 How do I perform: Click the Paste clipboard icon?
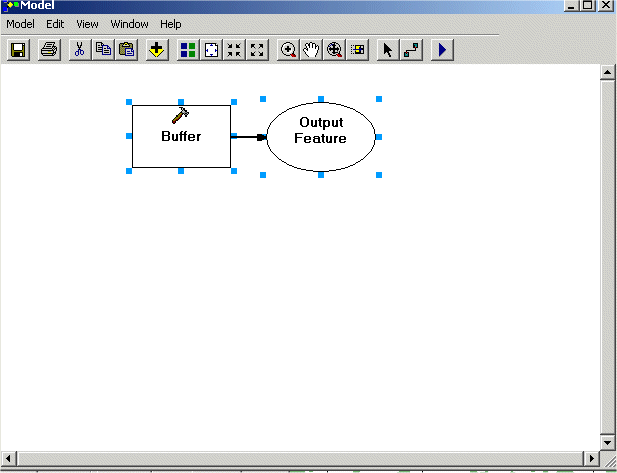pyautogui.click(x=126, y=50)
